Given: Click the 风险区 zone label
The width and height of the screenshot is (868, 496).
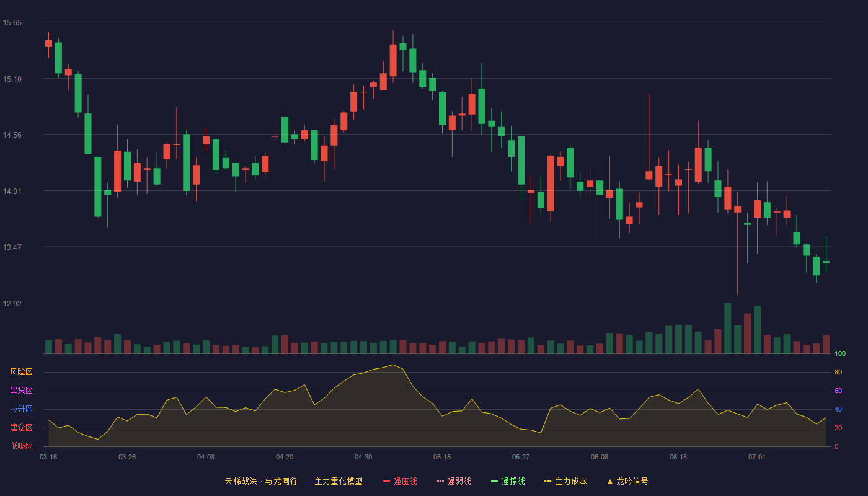Looking at the screenshot, I should (21, 372).
